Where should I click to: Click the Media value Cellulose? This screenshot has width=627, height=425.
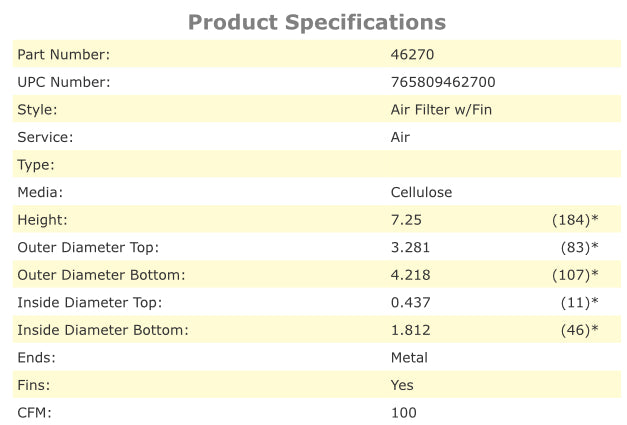tap(424, 192)
